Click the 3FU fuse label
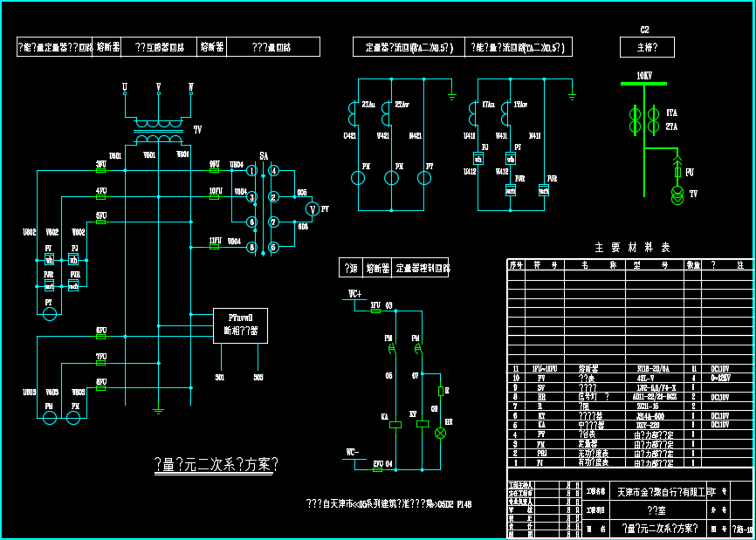 [x=100, y=164]
